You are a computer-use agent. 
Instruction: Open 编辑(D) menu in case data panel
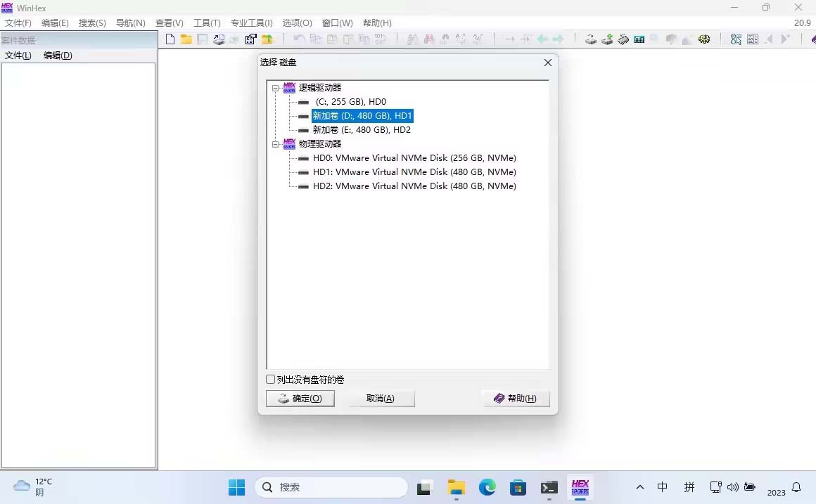pos(58,55)
